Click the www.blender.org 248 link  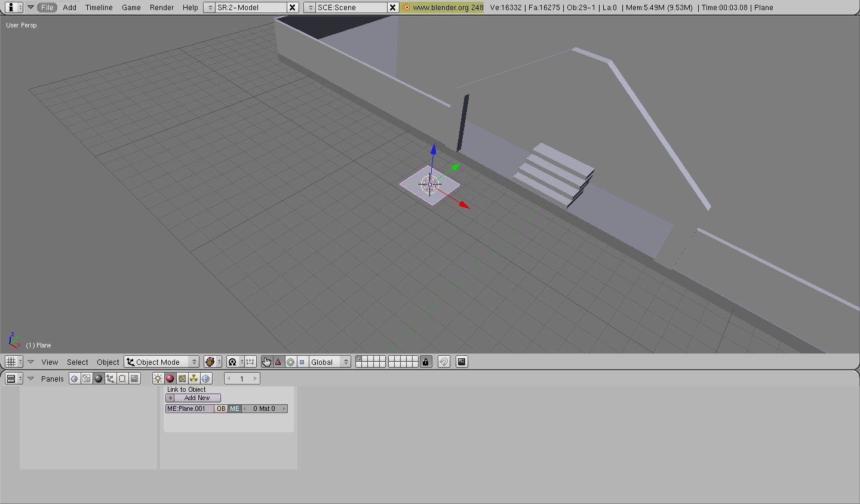tap(448, 7)
